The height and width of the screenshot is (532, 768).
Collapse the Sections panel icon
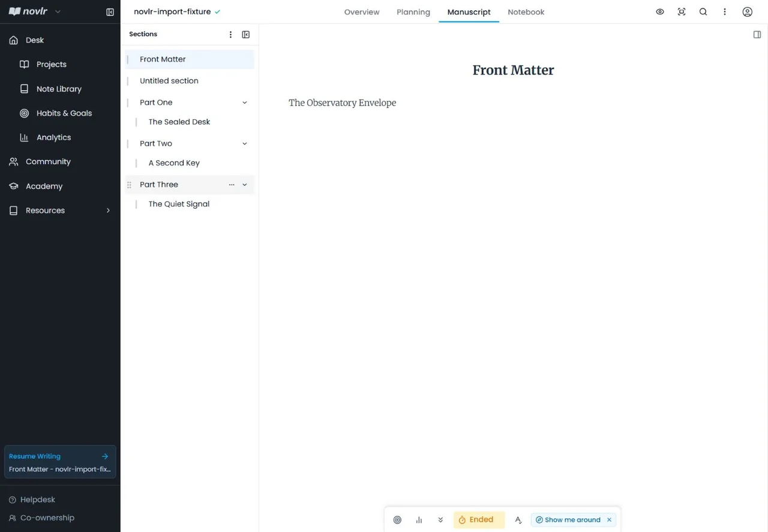pos(246,35)
